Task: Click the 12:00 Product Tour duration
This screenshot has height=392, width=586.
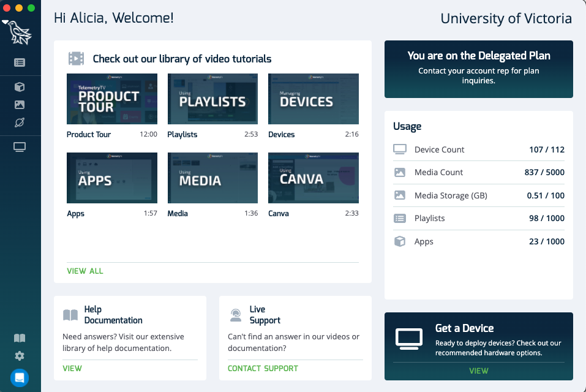Action: (x=148, y=134)
